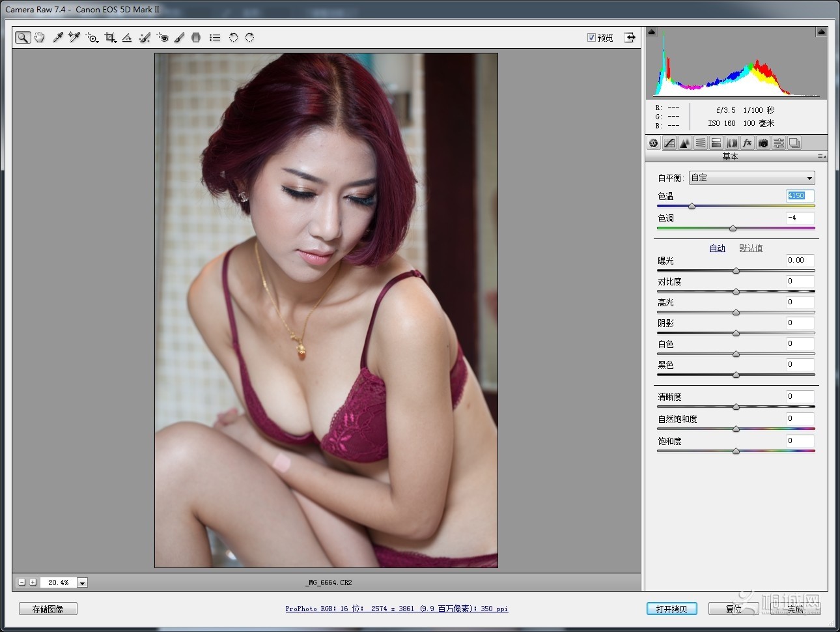Open the Camera Calibration panel tab

(763, 143)
